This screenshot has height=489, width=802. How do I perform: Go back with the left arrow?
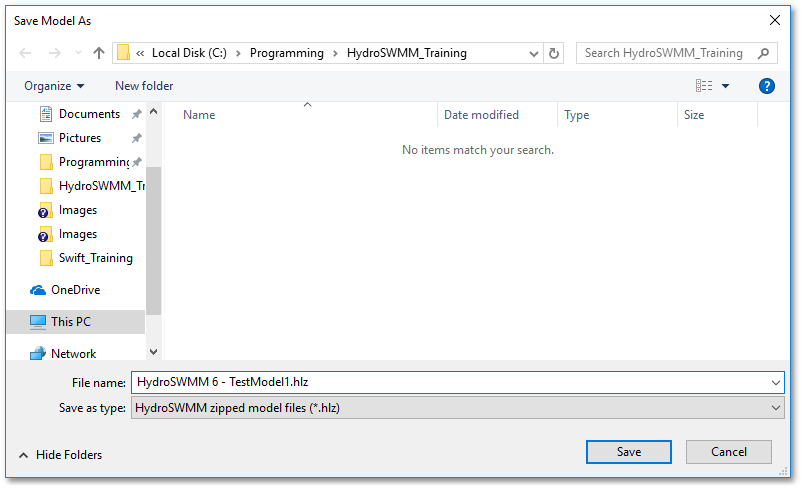[x=25, y=53]
